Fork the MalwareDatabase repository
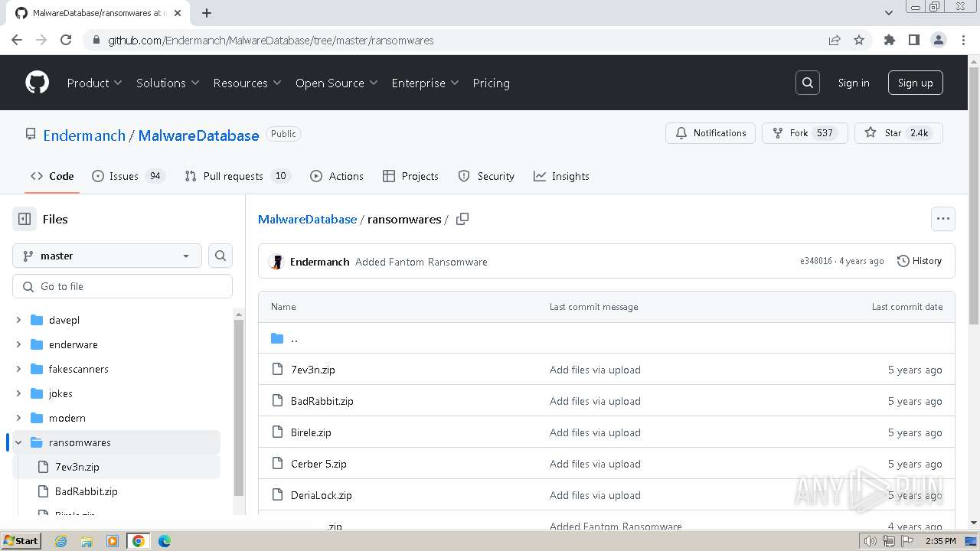The image size is (980, 551). pos(805,133)
